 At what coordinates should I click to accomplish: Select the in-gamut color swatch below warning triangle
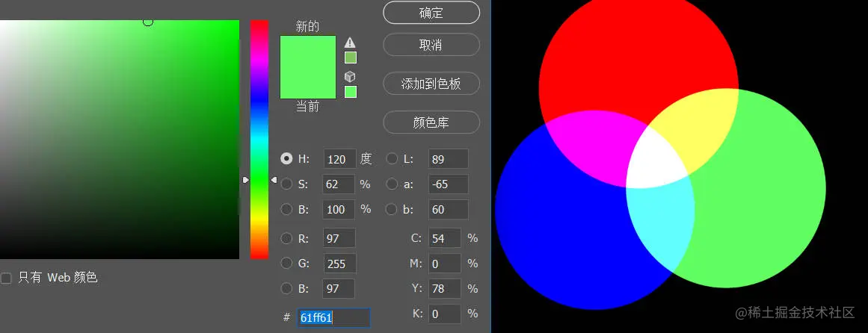(351, 57)
